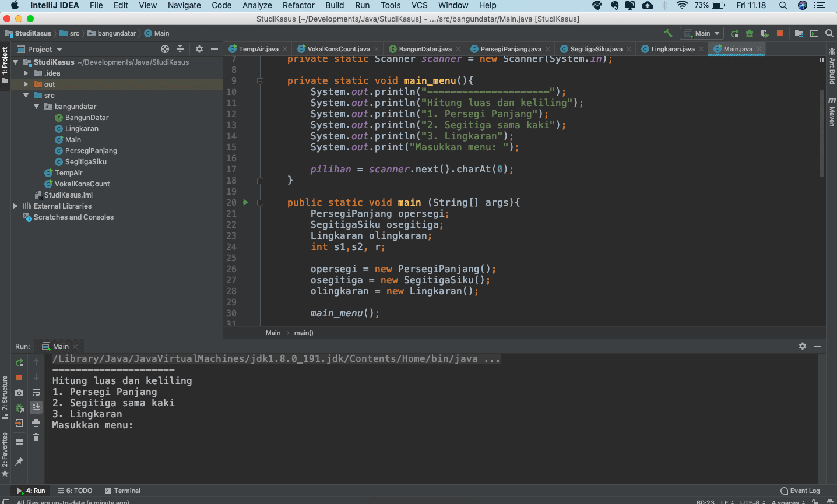
Task: Open the Refactor menu
Action: pyautogui.click(x=298, y=5)
